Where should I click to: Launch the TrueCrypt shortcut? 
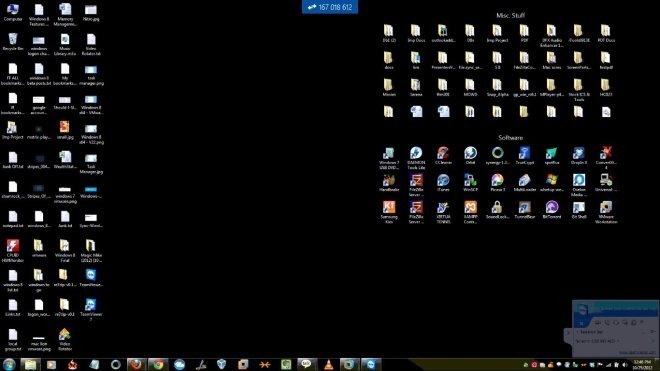click(524, 155)
